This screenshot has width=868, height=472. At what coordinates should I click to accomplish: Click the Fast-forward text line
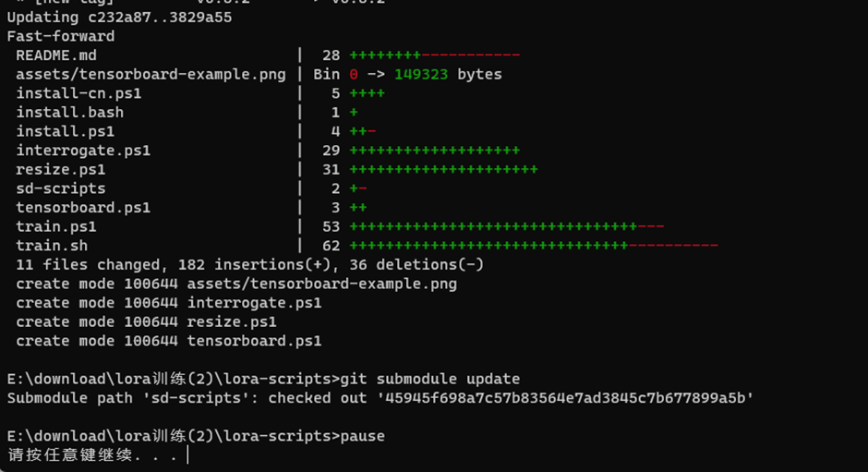coord(60,37)
